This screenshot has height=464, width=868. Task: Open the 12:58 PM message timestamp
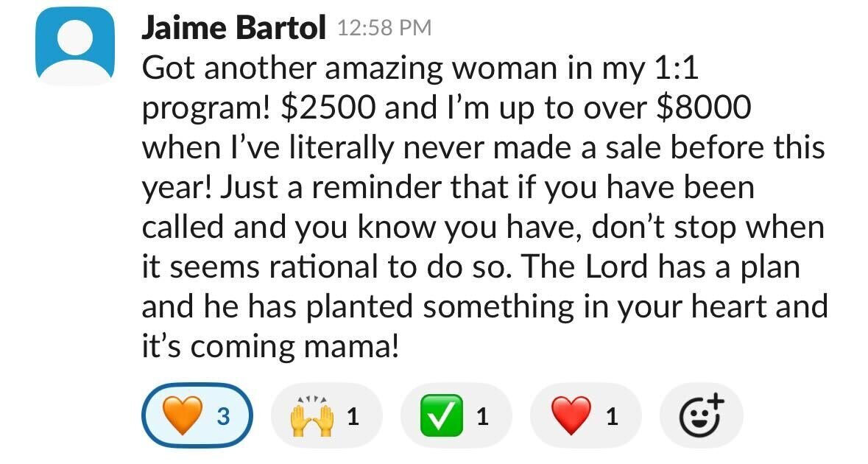[384, 28]
